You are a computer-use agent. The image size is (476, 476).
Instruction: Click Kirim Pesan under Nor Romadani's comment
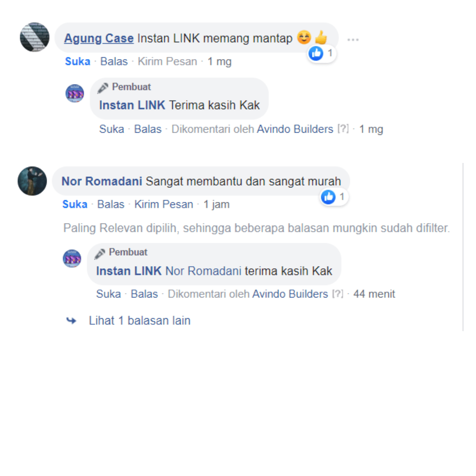pyautogui.click(x=164, y=205)
